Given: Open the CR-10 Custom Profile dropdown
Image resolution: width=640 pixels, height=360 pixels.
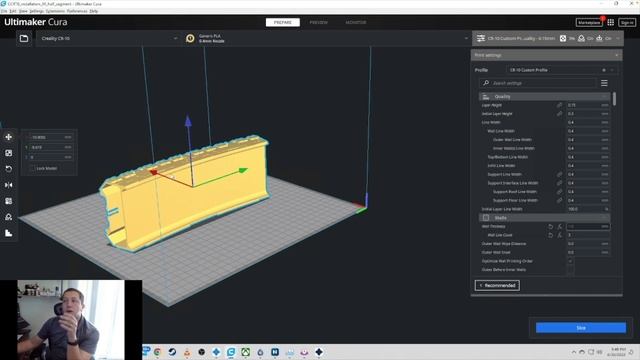Looking at the screenshot, I should tap(561, 70).
